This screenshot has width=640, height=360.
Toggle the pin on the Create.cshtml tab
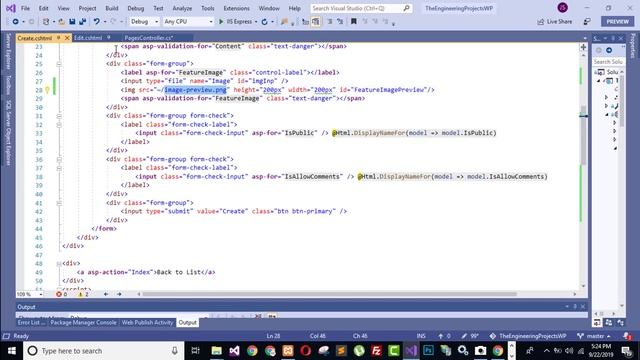pyautogui.click(x=58, y=38)
